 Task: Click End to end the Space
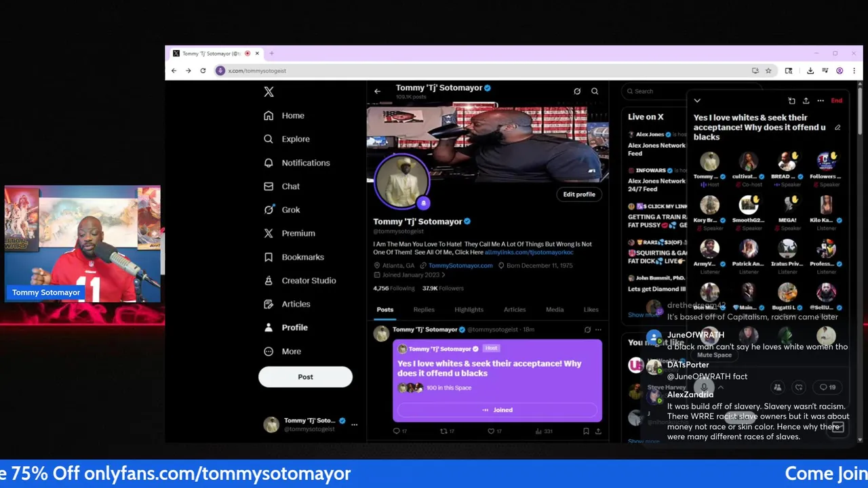[x=837, y=101]
